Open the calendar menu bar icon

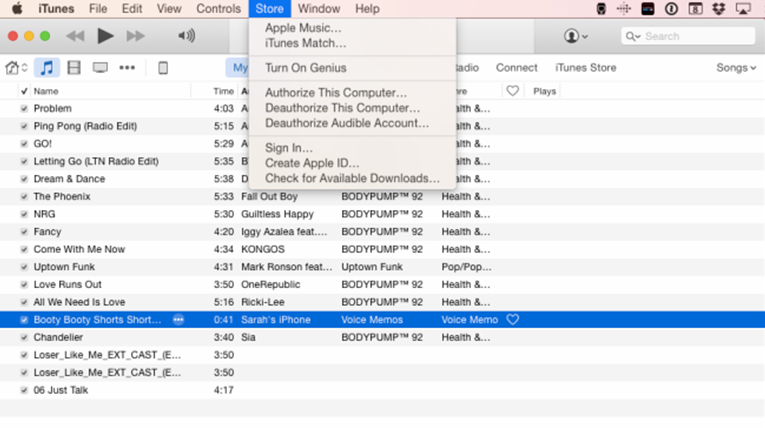coord(695,9)
